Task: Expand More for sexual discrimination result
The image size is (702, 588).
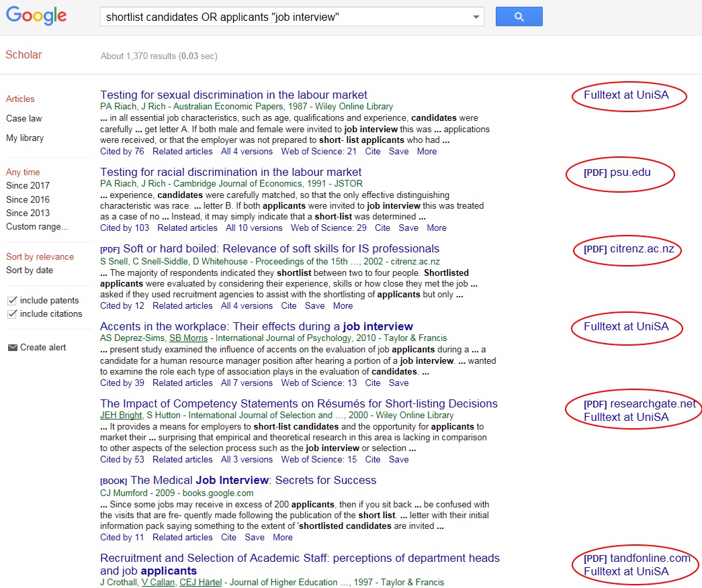Action: pyautogui.click(x=427, y=151)
